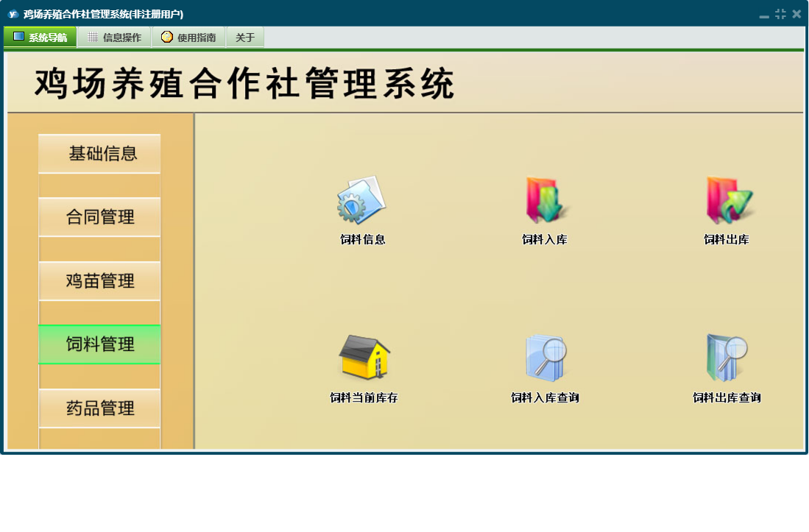The width and height of the screenshot is (809, 532).
Task: Open the 饲料出库查询 magnifier icon
Action: point(727,358)
